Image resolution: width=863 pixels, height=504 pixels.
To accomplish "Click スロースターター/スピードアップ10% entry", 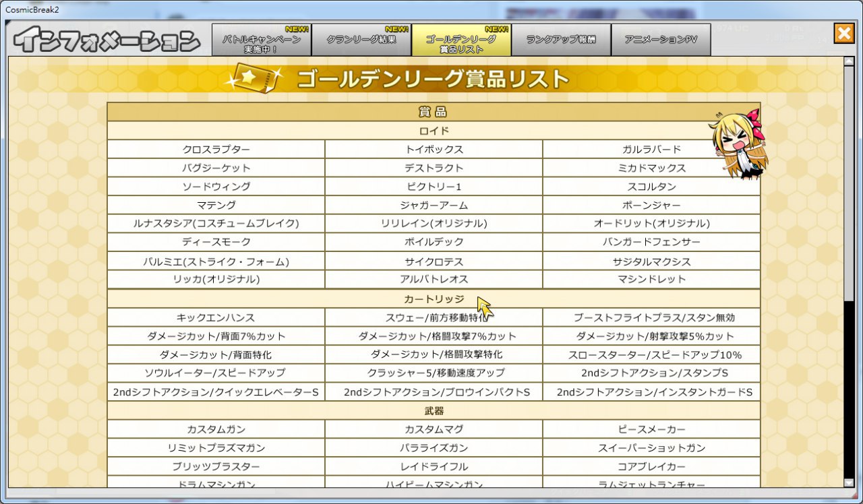I will coord(651,354).
